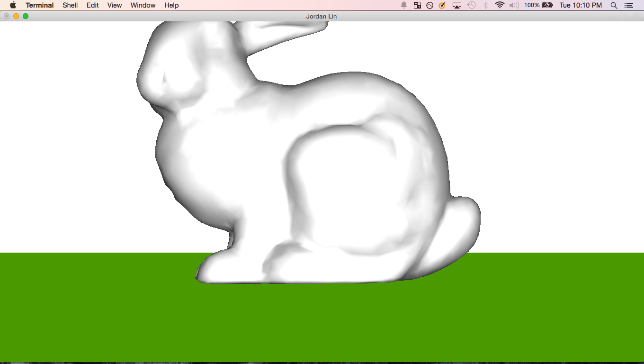Open the Window menu
This screenshot has width=644, height=364.
coord(143,5)
